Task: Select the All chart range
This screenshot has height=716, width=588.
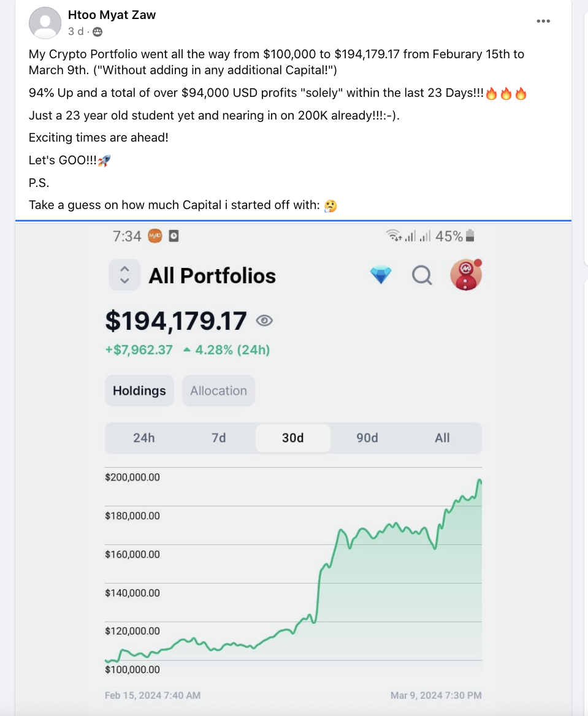Action: pyautogui.click(x=442, y=438)
